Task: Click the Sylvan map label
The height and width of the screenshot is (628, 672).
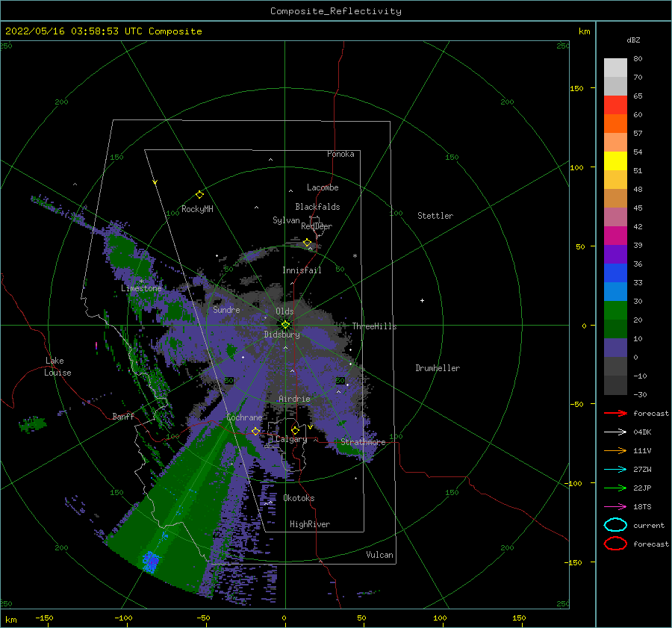Action: [286, 220]
